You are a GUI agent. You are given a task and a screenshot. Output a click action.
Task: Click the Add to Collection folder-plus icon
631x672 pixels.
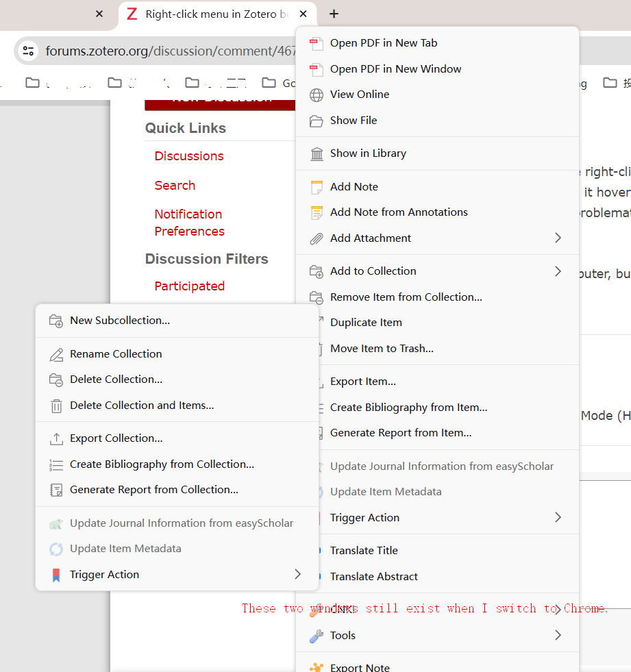point(317,272)
